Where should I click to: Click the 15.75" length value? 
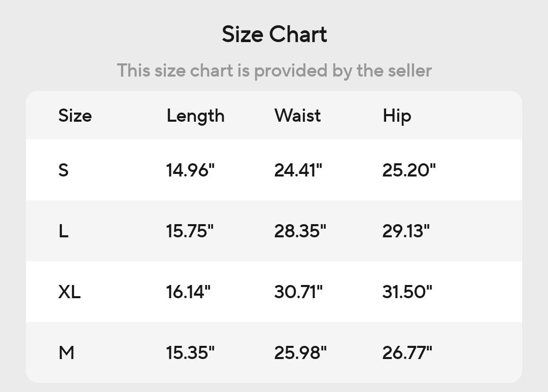click(x=190, y=231)
